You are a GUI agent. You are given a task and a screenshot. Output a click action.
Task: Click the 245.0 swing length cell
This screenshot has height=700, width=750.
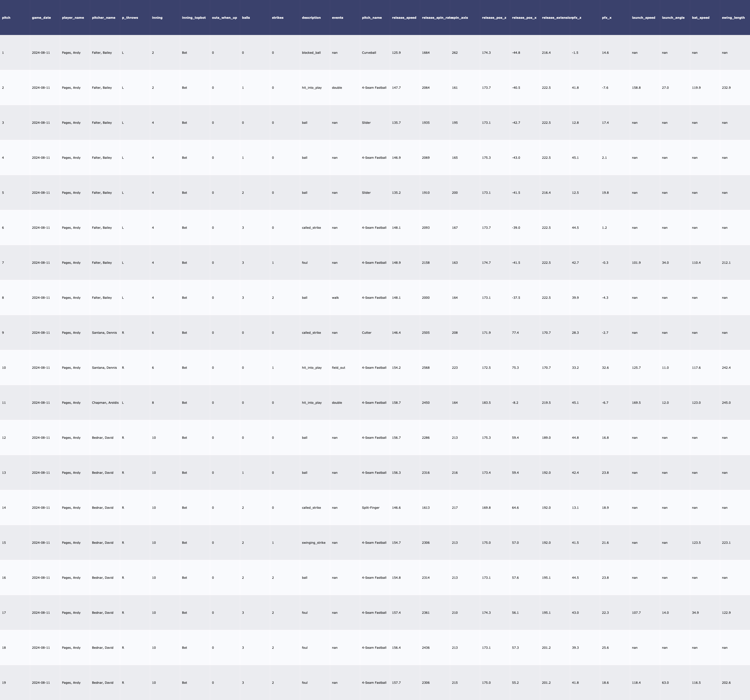(726, 403)
